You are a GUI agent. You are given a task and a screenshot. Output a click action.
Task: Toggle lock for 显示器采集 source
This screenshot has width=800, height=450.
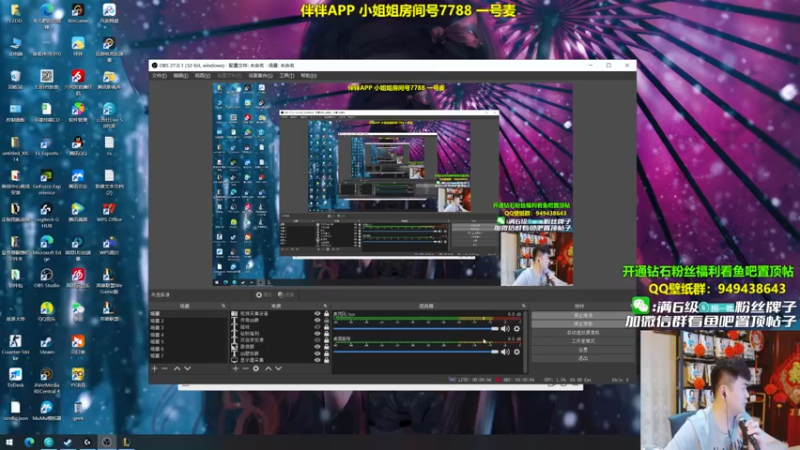[327, 360]
